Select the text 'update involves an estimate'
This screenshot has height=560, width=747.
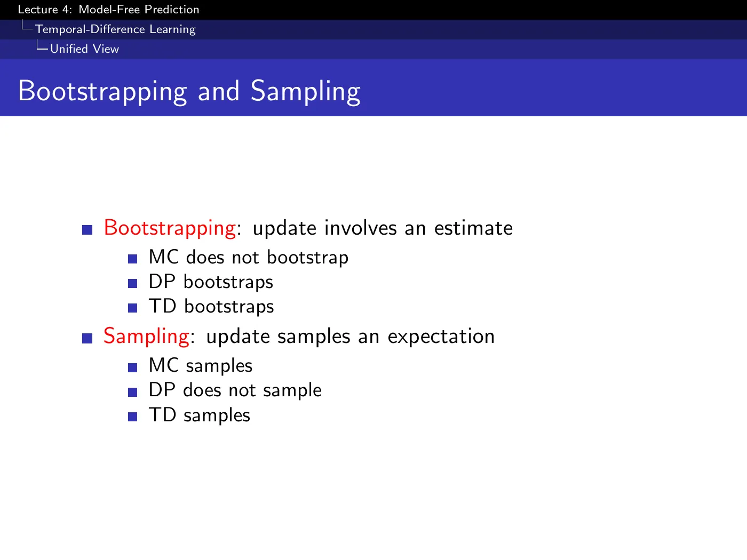383,228
